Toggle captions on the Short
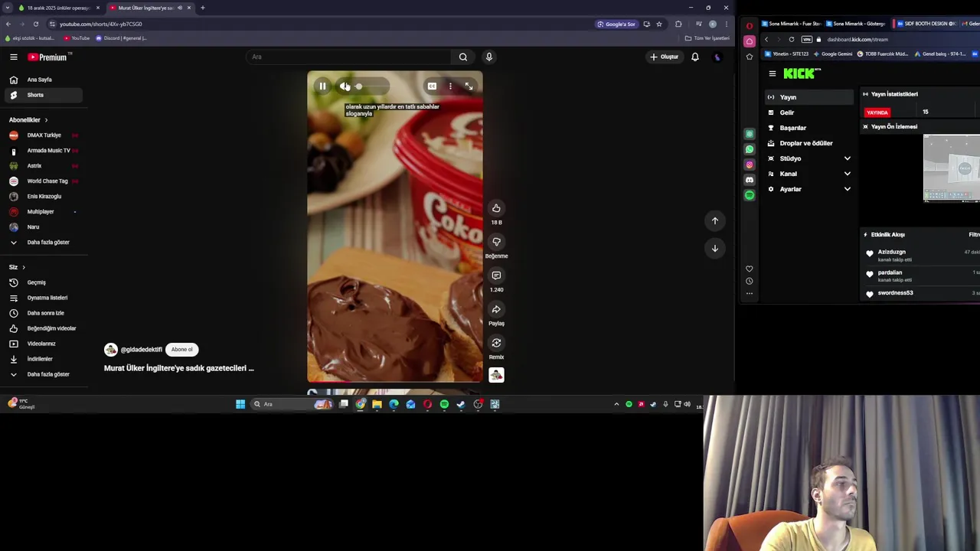980x551 pixels. click(x=432, y=86)
